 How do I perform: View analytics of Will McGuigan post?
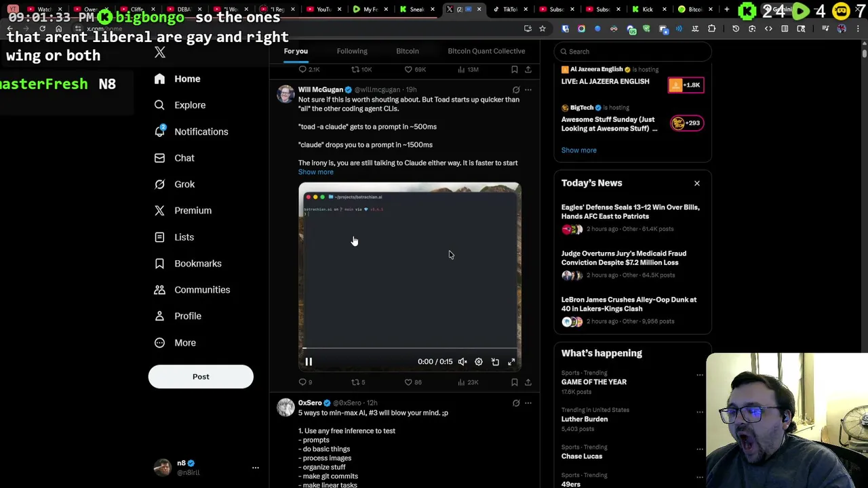(468, 382)
